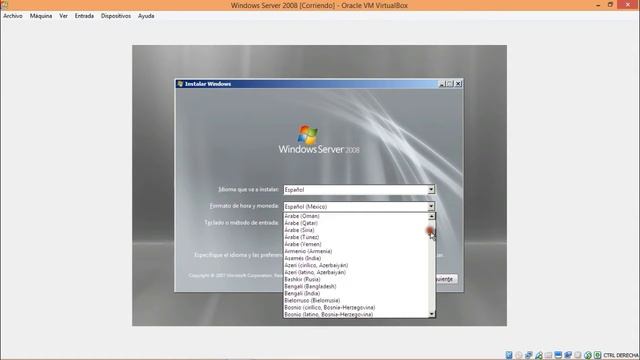Viewport: 640px width, 360px height.
Task: Open the Máquina menu
Action: [41, 16]
